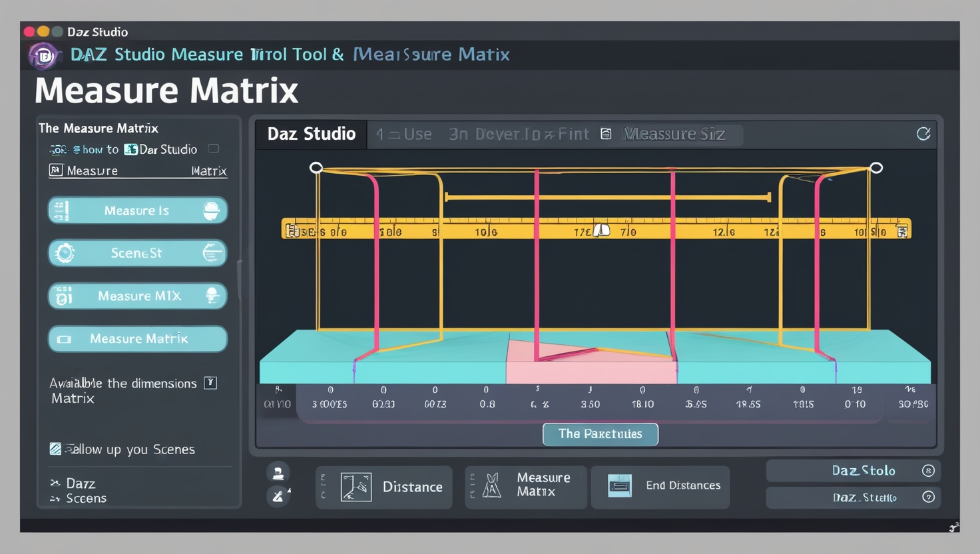Screen dimensions: 980x554
Task: Select the 3n Dever.In Fint tab
Action: point(519,134)
